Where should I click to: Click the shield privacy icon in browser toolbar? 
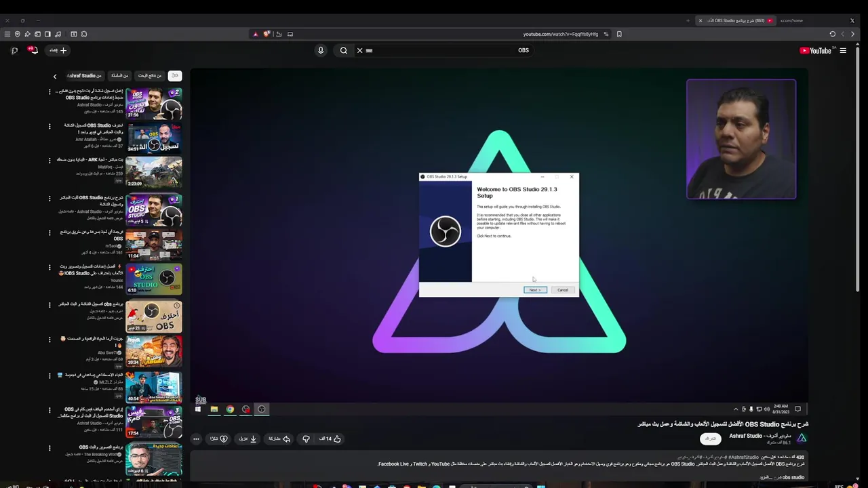click(18, 34)
